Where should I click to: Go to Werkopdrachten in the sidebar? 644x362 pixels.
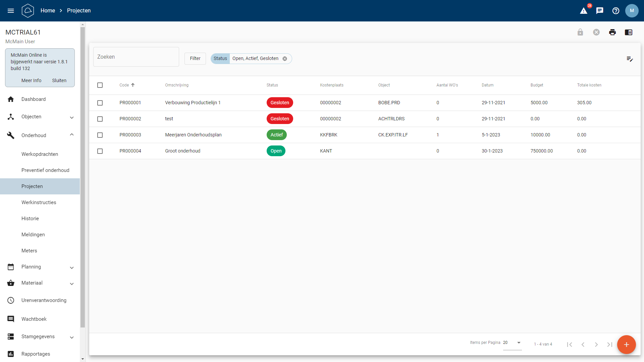(x=40, y=154)
